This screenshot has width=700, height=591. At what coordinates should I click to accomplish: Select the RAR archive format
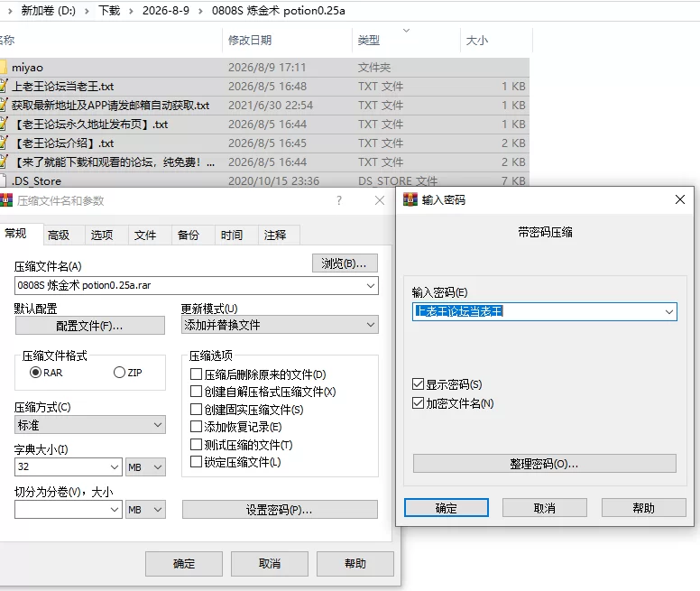click(35, 373)
